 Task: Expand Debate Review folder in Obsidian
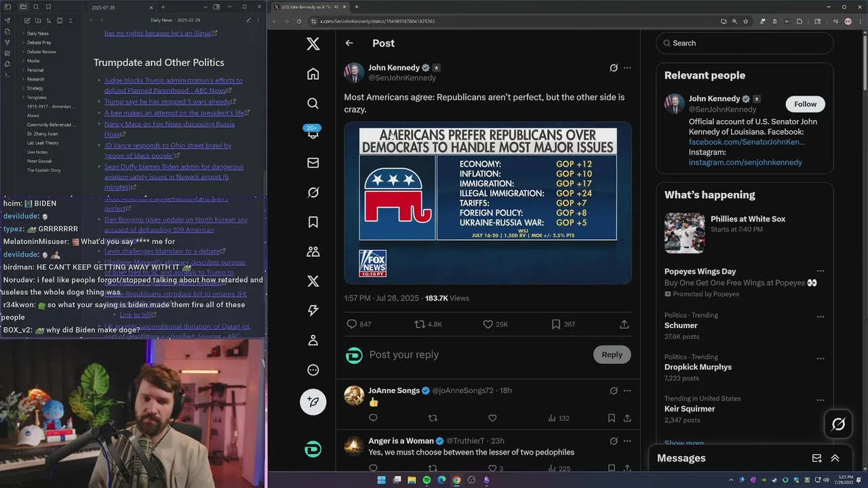22,52
